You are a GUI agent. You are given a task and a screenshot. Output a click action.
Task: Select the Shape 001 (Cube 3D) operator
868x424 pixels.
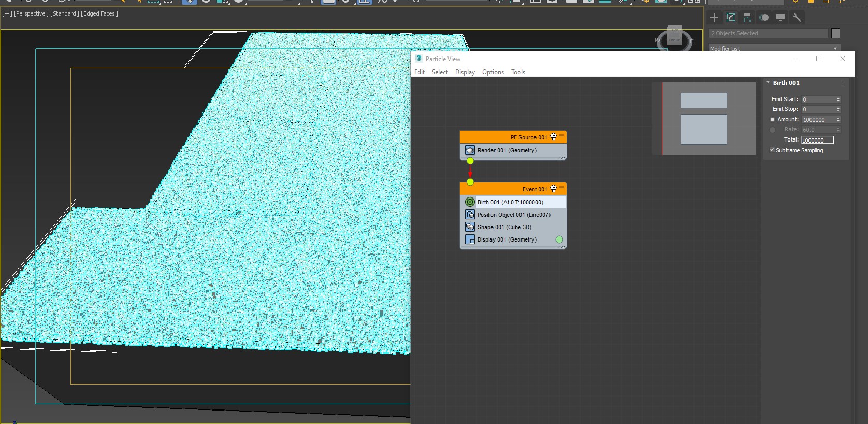504,227
